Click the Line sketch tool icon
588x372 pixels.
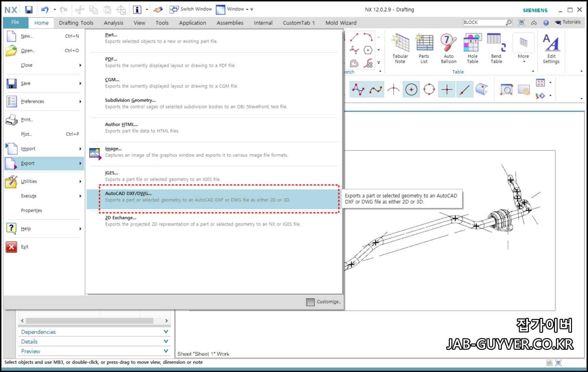click(x=354, y=37)
